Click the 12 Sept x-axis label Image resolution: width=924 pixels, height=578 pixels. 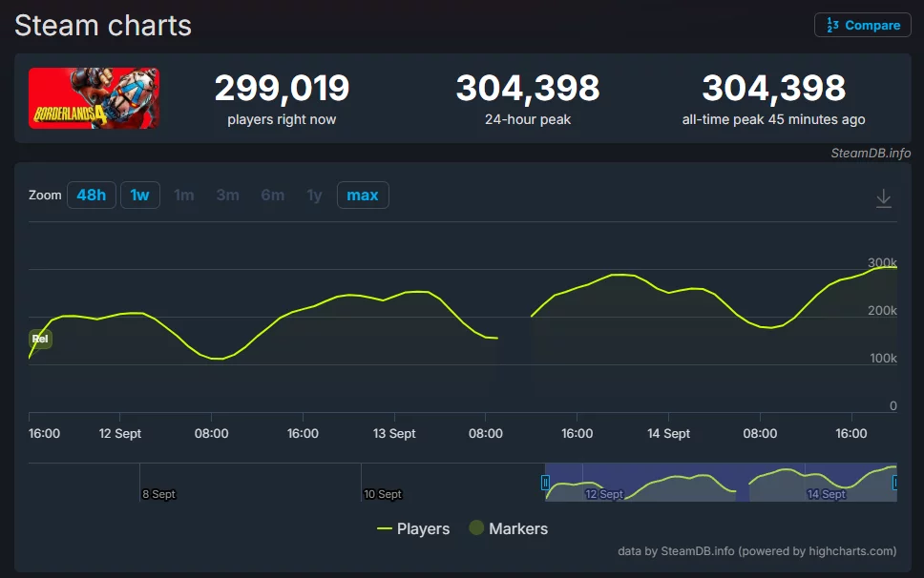[x=119, y=434]
